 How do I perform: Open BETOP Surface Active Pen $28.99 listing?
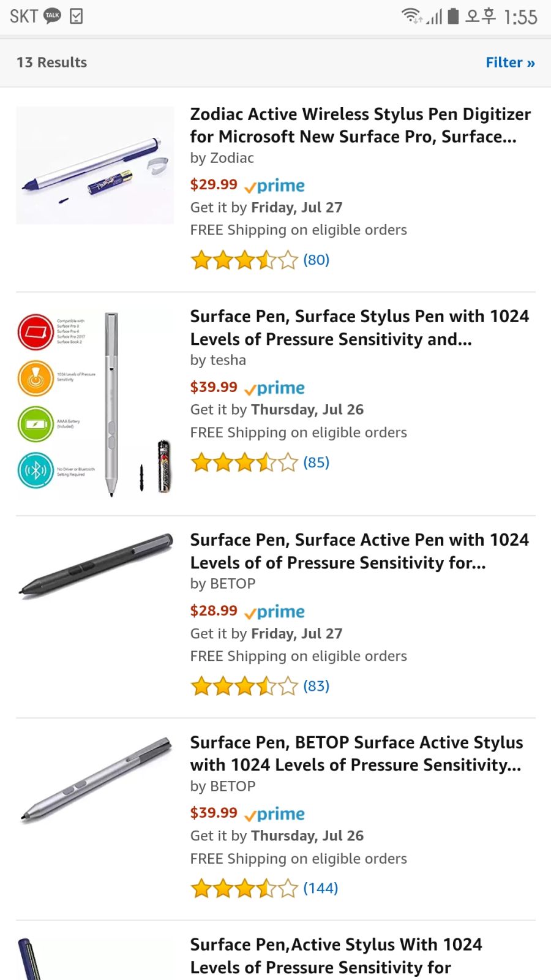(x=359, y=551)
